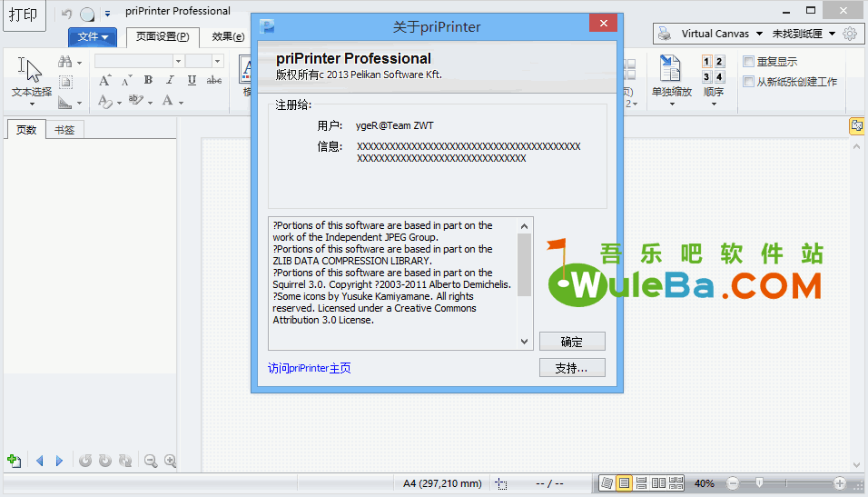Select the ruler measure tool
Viewport: 868px width, 497px height.
pos(65,103)
